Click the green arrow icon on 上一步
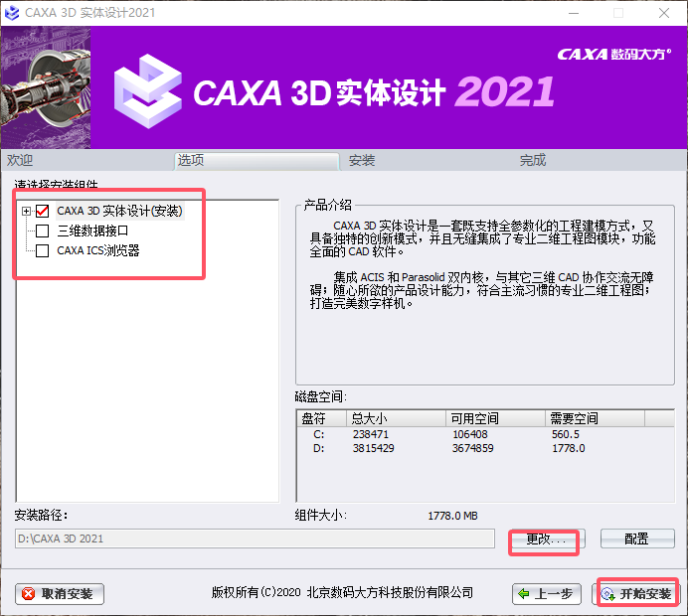Screen dimensions: 688x616 click(x=524, y=594)
